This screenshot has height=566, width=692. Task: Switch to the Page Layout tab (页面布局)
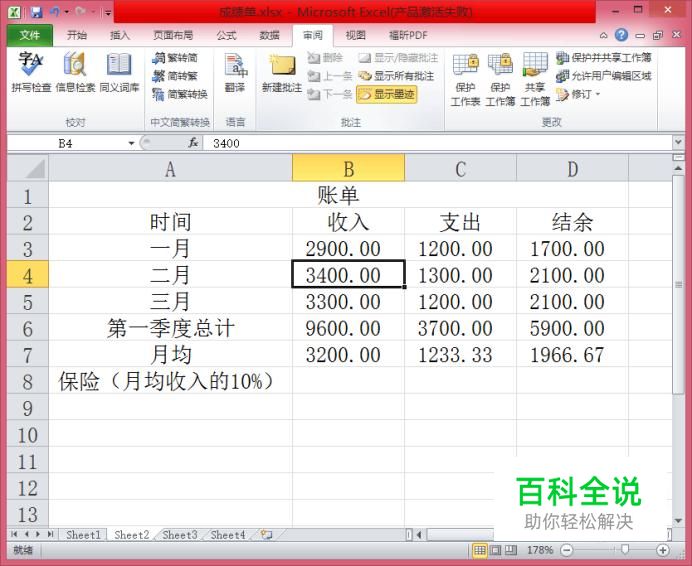[173, 35]
